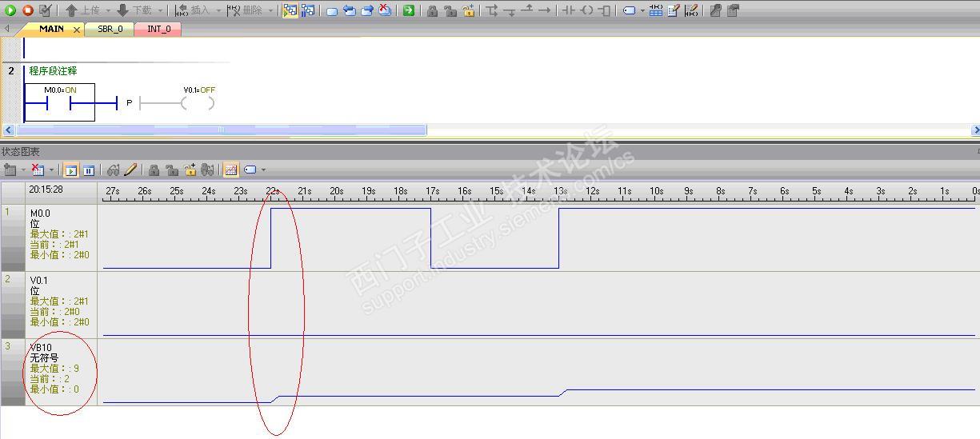Open add chart dropdown arrow
The width and height of the screenshot is (980, 439).
[x=23, y=170]
